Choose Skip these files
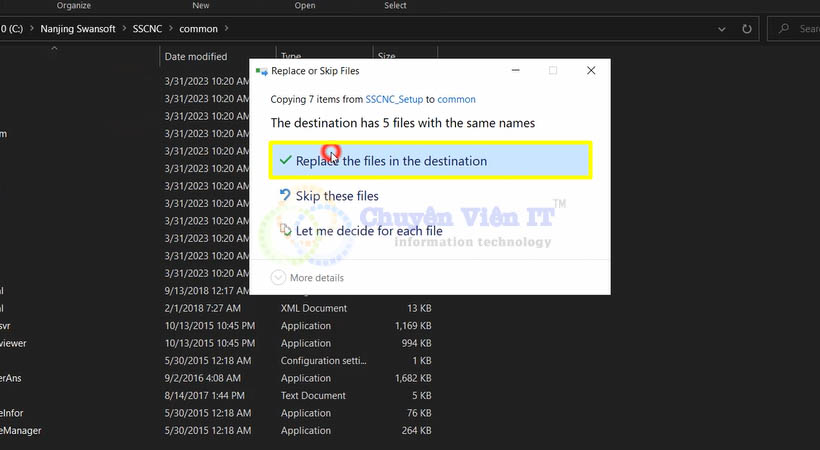820x450 pixels. 337,196
